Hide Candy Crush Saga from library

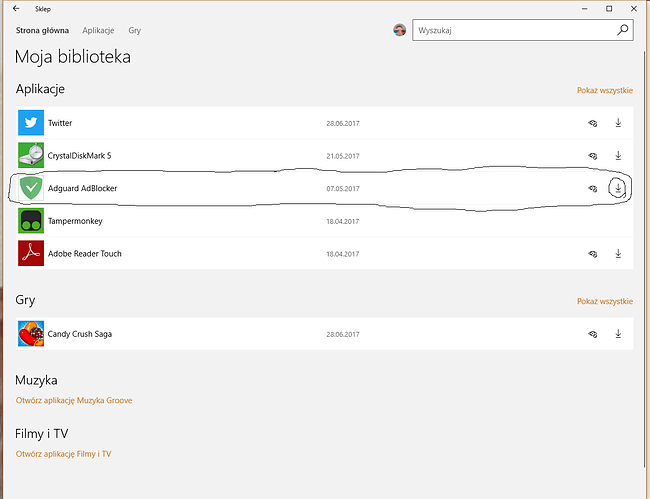593,334
